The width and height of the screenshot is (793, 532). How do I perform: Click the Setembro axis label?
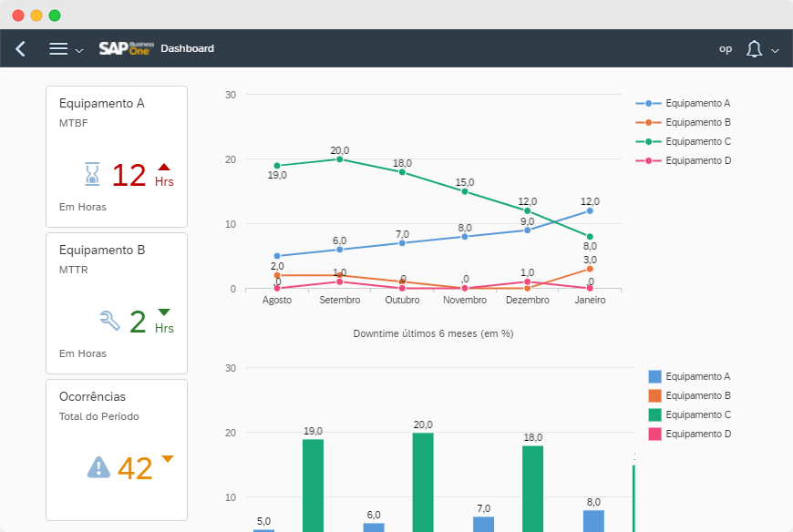(x=340, y=300)
